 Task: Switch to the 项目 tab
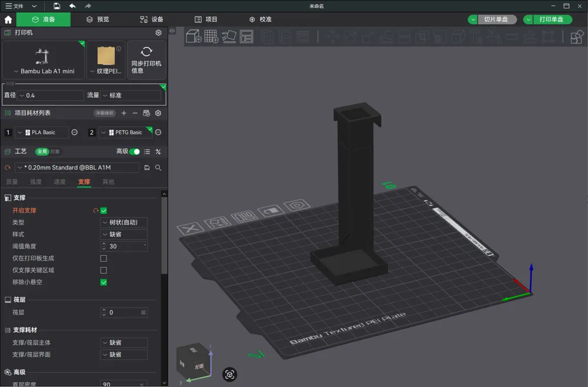click(x=206, y=19)
